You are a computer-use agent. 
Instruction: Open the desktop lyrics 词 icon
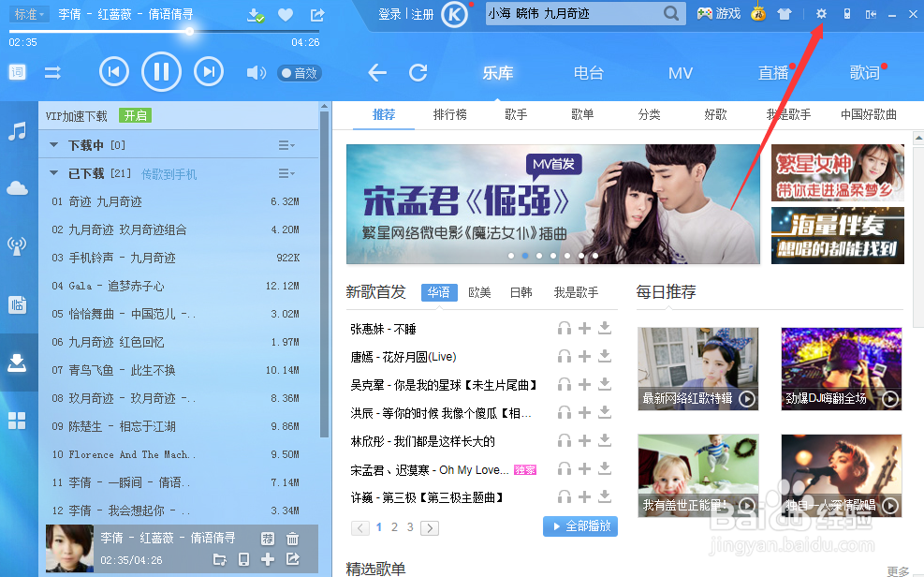[x=17, y=72]
